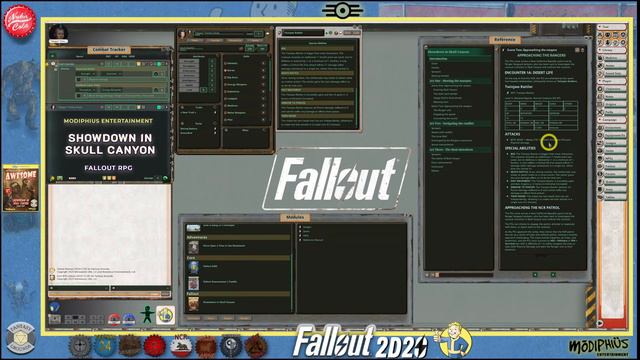This screenshot has width=640, height=360.
Task: Open the Assets sidebar button
Action: pos(611,66)
